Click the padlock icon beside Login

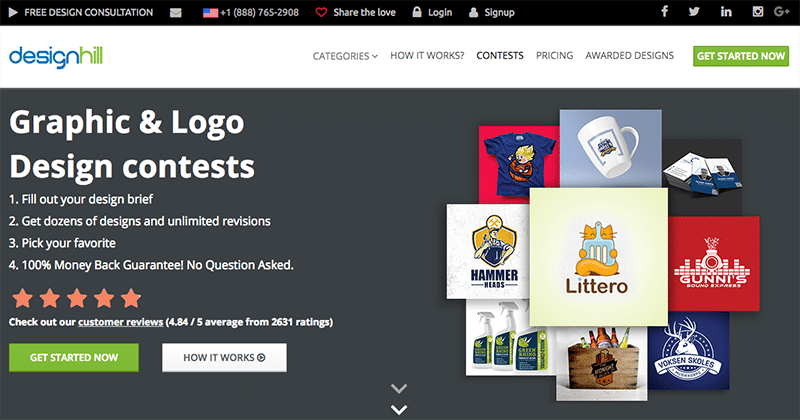[417, 12]
